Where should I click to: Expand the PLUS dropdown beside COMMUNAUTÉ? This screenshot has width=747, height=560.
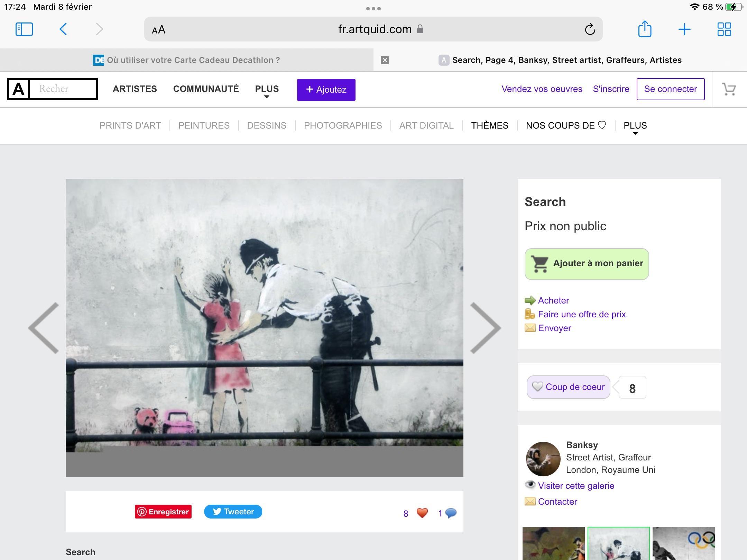[267, 90]
